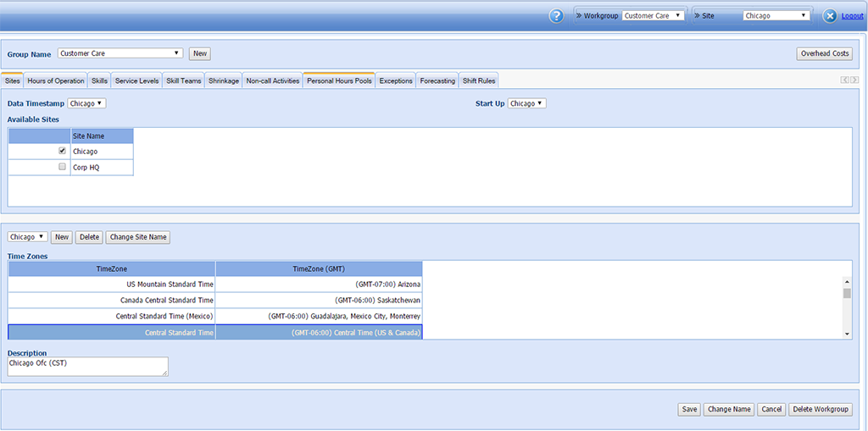Open the Workgroup dropdown in header
Screen dimensions: 868x431
pos(653,15)
